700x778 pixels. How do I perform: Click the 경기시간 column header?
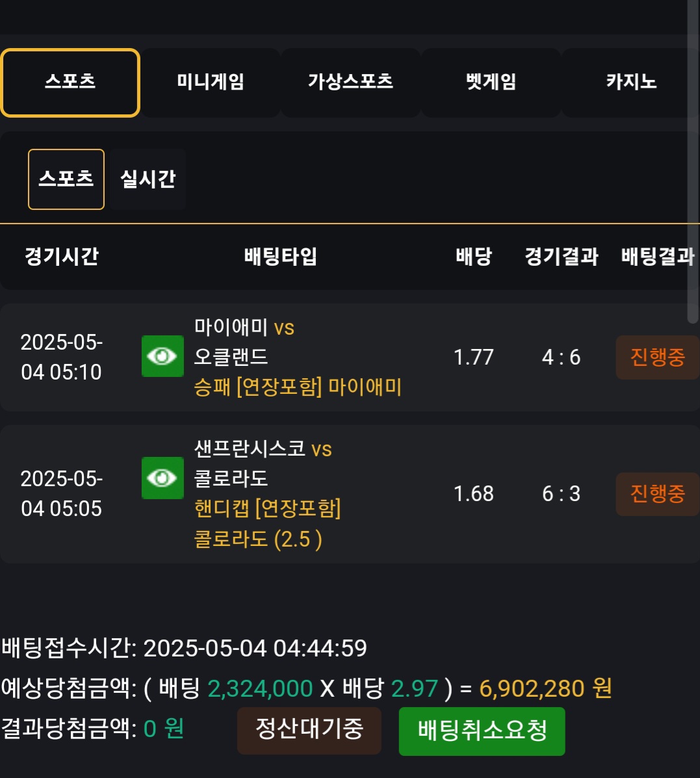(62, 256)
